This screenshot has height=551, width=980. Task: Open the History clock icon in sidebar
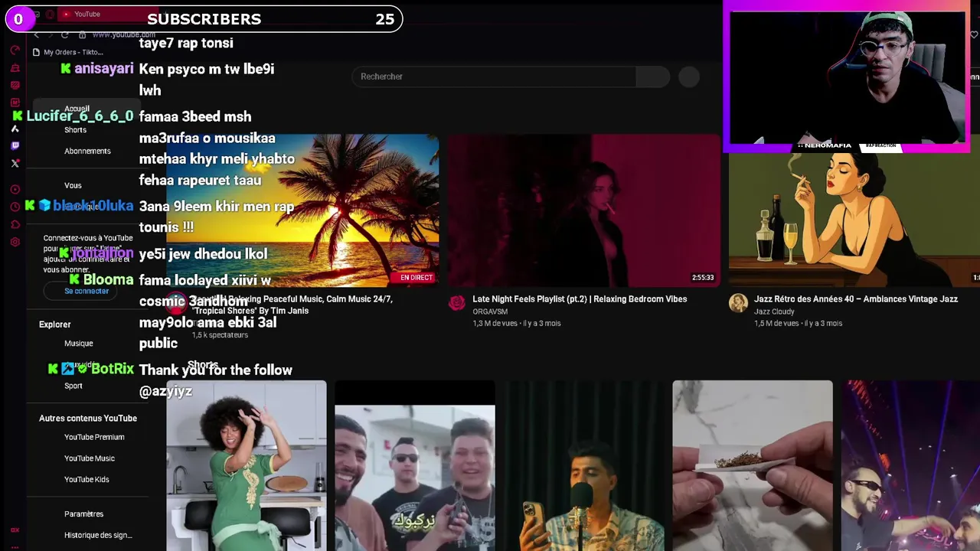(15, 207)
